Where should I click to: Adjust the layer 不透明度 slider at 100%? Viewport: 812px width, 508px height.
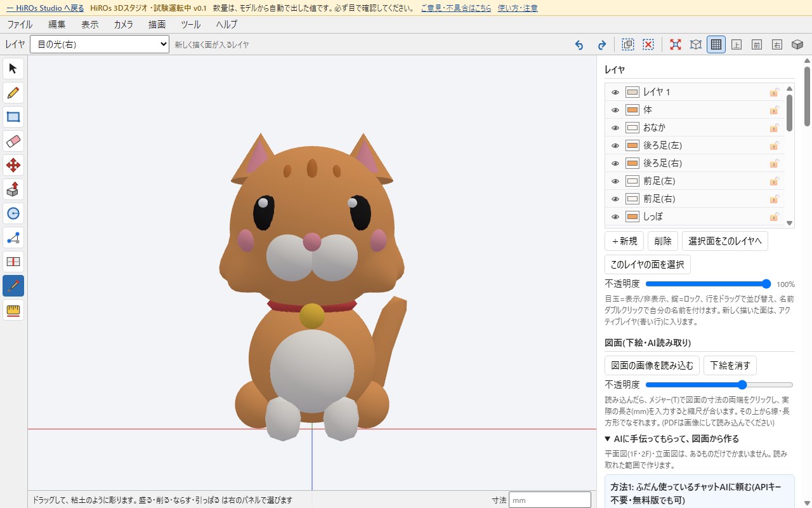tap(708, 284)
